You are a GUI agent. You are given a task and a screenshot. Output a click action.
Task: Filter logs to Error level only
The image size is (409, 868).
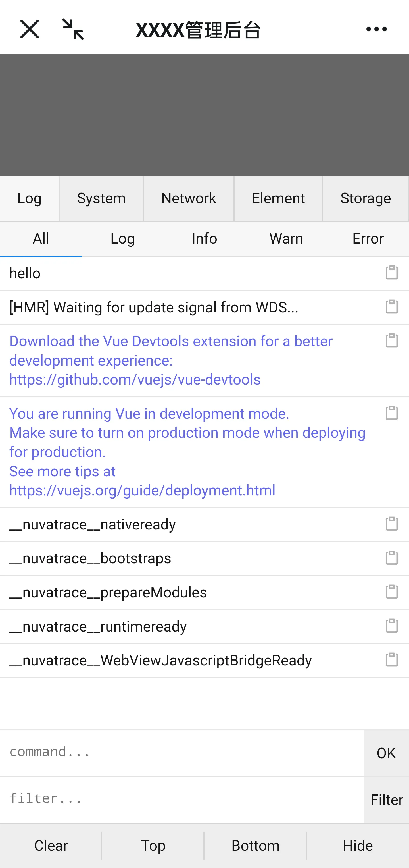368,239
